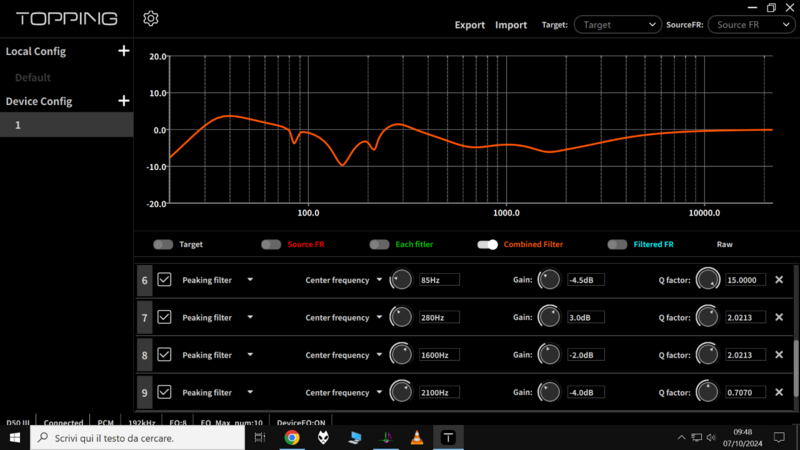Viewport: 800px width, 450px height.
Task: Uncheck the filter 7 enable checkbox
Action: pos(164,318)
